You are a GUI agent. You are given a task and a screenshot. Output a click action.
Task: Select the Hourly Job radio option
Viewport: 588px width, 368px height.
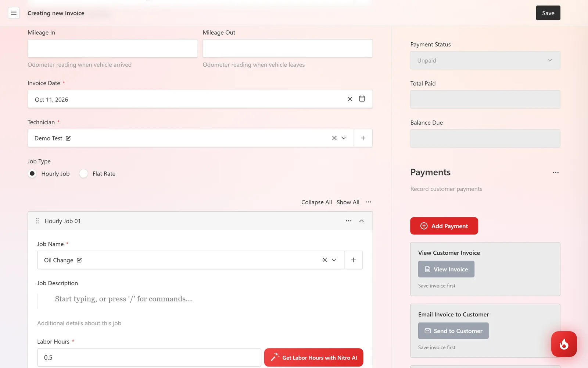click(32, 173)
